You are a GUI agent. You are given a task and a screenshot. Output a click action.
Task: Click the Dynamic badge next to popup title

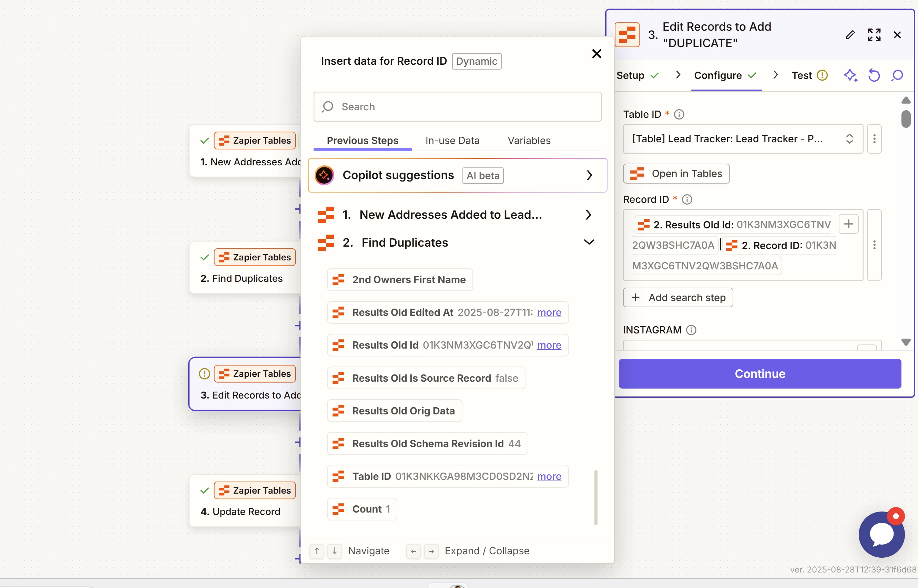477,61
